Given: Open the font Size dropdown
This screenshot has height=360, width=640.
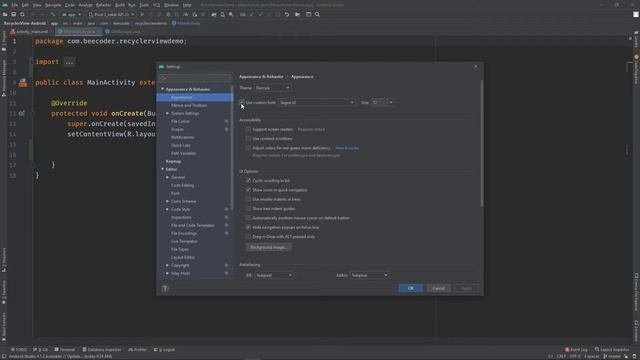Looking at the screenshot, I should [x=382, y=102].
